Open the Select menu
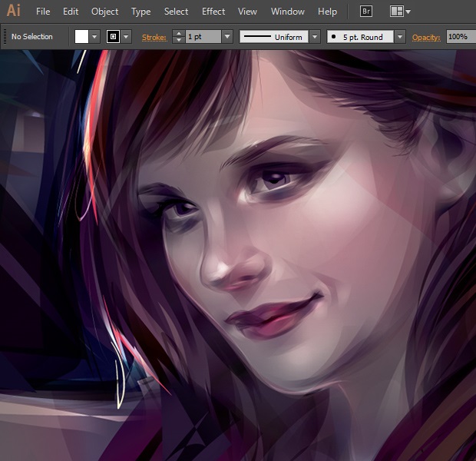Image resolution: width=476 pixels, height=461 pixels. pos(176,12)
